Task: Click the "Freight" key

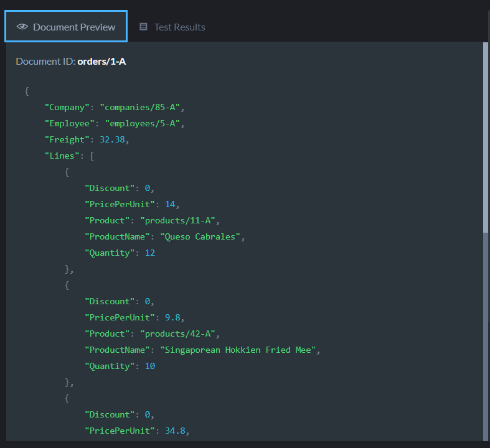Action: point(67,139)
